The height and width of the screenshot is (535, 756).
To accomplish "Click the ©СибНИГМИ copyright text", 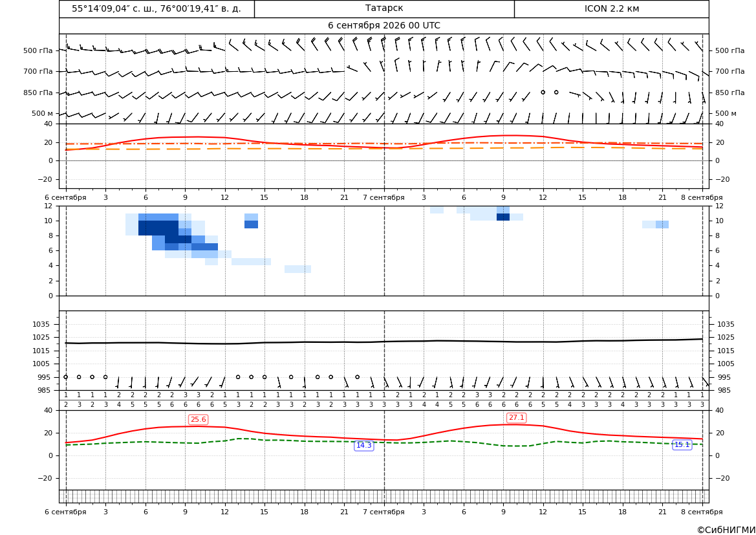I will click(726, 530).
